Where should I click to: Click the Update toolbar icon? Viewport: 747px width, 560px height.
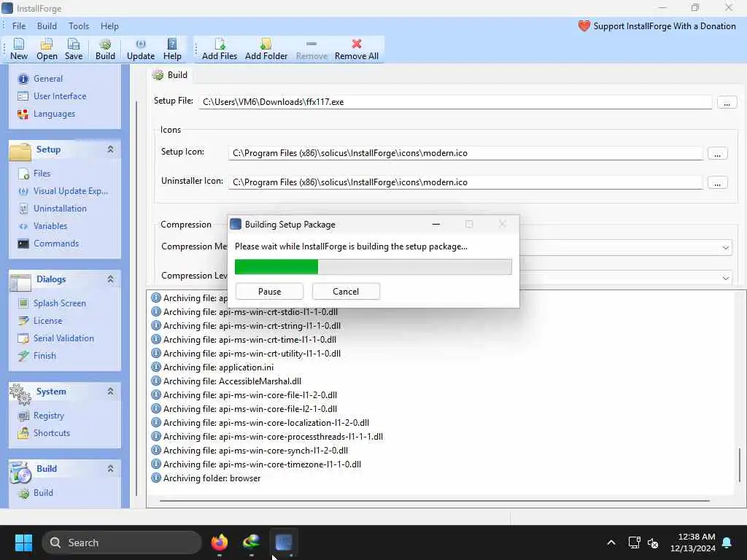click(x=141, y=49)
